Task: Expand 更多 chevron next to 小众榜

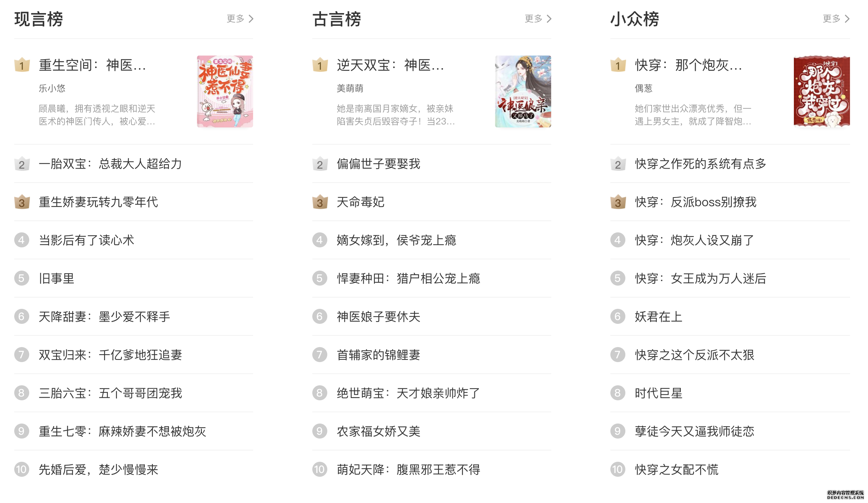Action: tap(844, 18)
